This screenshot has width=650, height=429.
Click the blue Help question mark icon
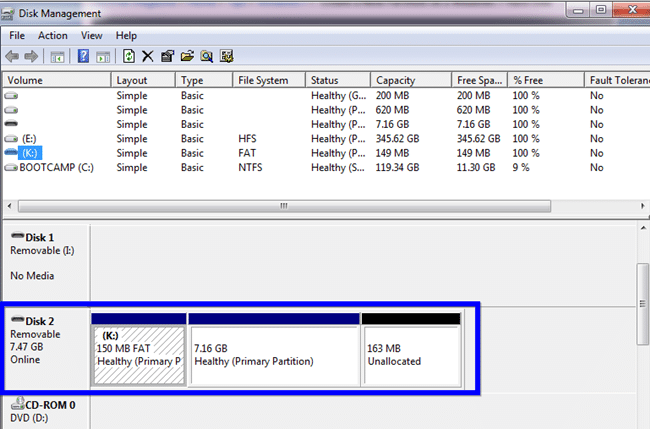[x=83, y=56]
